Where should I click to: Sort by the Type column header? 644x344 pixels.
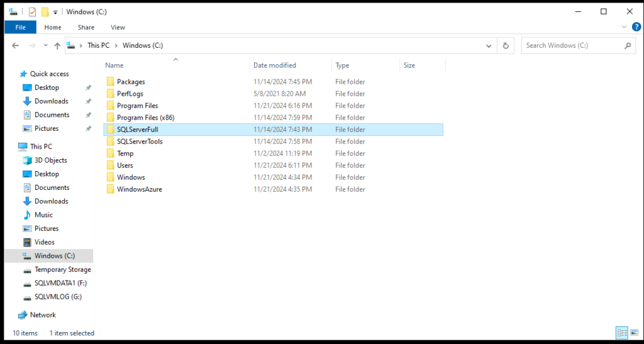tap(342, 65)
